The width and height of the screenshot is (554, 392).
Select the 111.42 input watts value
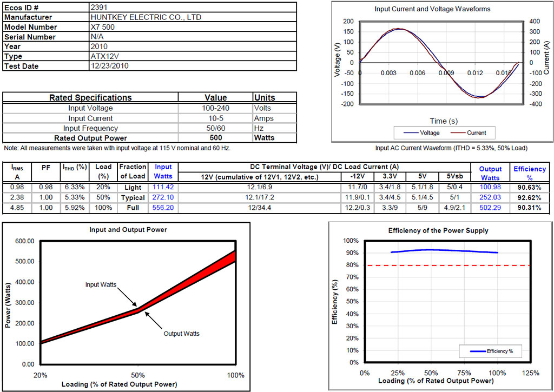[x=163, y=187]
